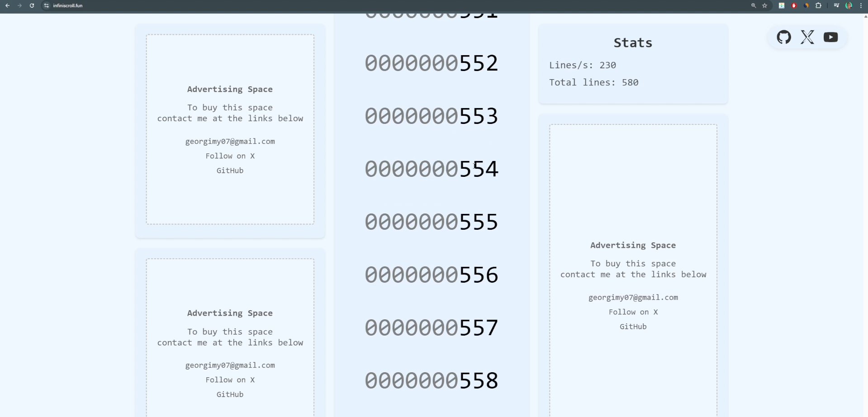Open the YouTube icon link
The width and height of the screenshot is (868, 417).
tap(830, 37)
